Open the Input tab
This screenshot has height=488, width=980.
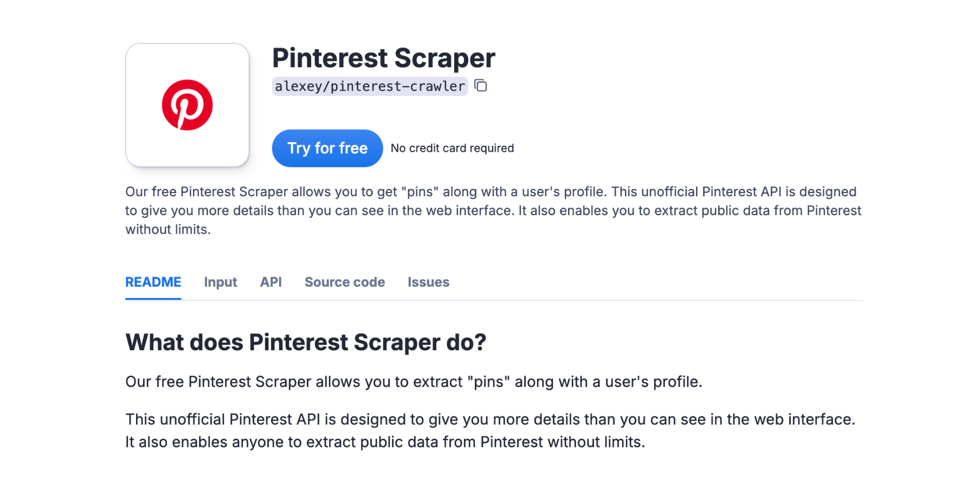pos(221,282)
